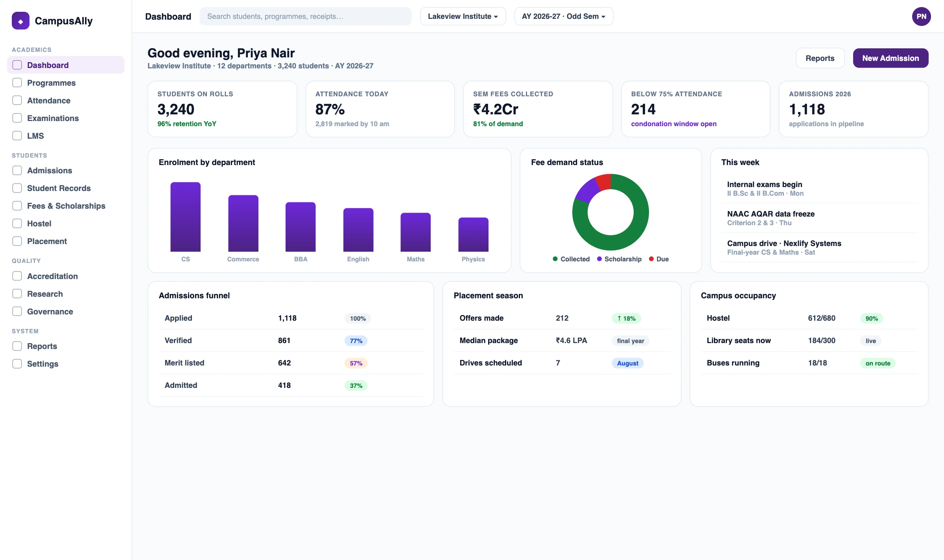The height and width of the screenshot is (560, 944).
Task: Click the Admissions sidebar icon box
Action: click(x=17, y=170)
